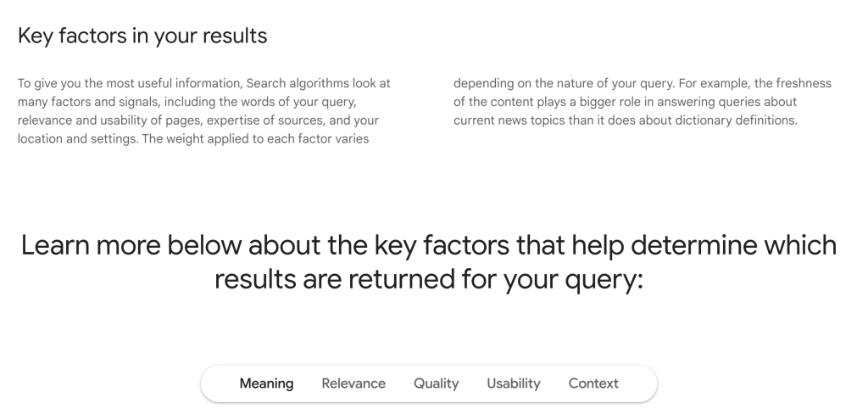The image size is (868, 420).
Task: Click the line starting 'depending on the nature'
Action: point(643,84)
